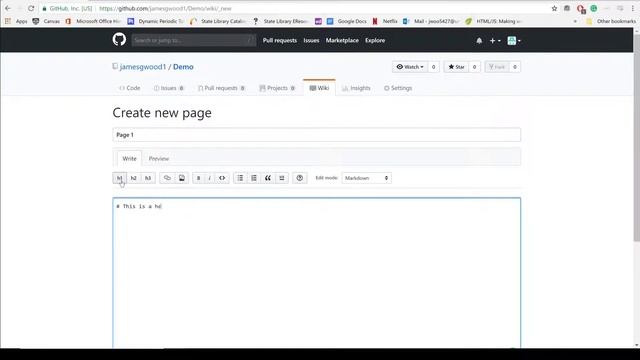Click the Demo repository name link
Screen dimensions: 640x360
[183, 67]
